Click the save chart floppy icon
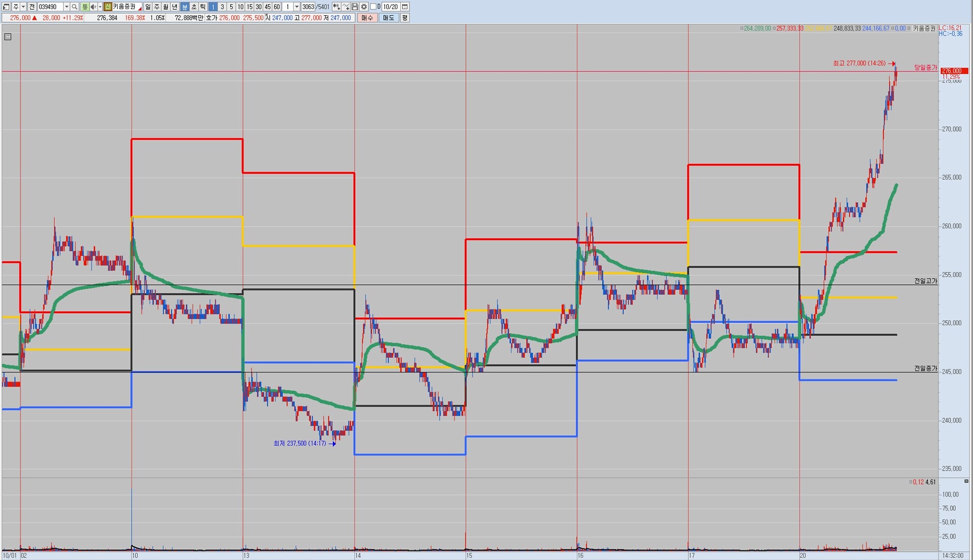 (x=355, y=7)
